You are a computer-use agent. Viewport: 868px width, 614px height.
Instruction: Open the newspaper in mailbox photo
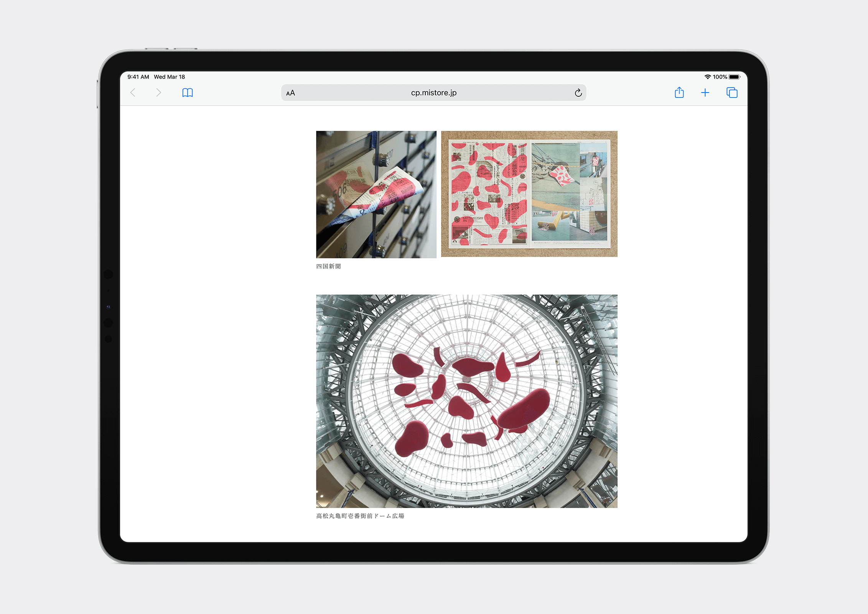coord(376,194)
